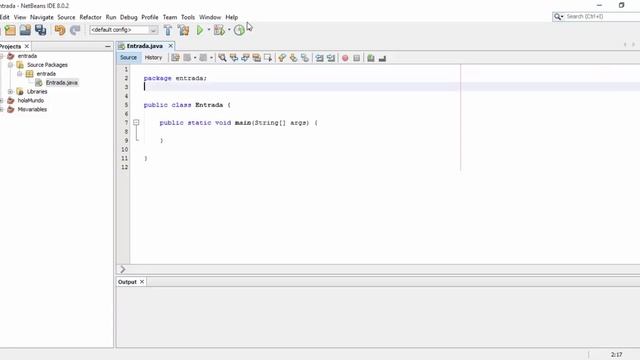
Task: Click the Find Selection magnifier icon
Action: click(x=222, y=58)
